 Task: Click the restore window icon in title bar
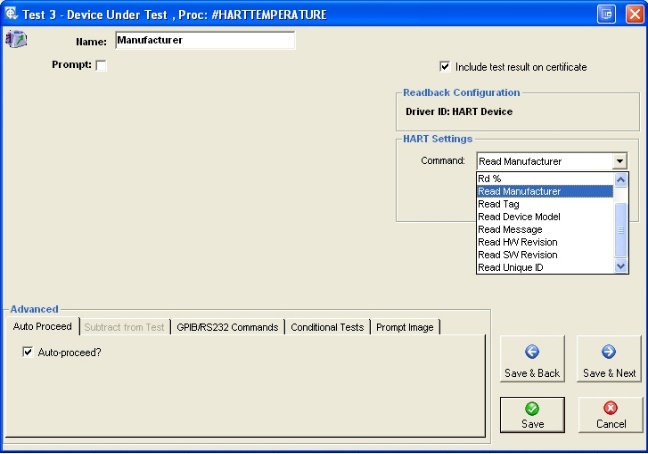point(606,14)
